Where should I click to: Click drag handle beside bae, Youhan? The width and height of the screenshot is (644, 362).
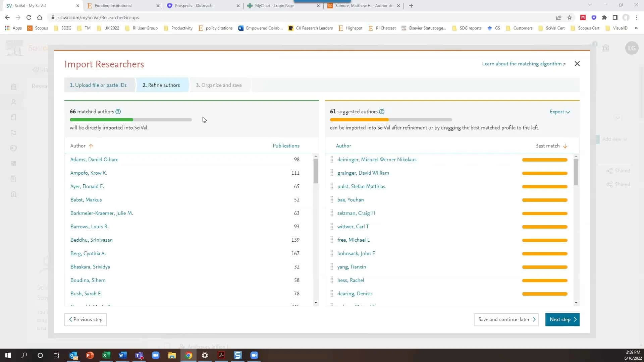pyautogui.click(x=332, y=200)
